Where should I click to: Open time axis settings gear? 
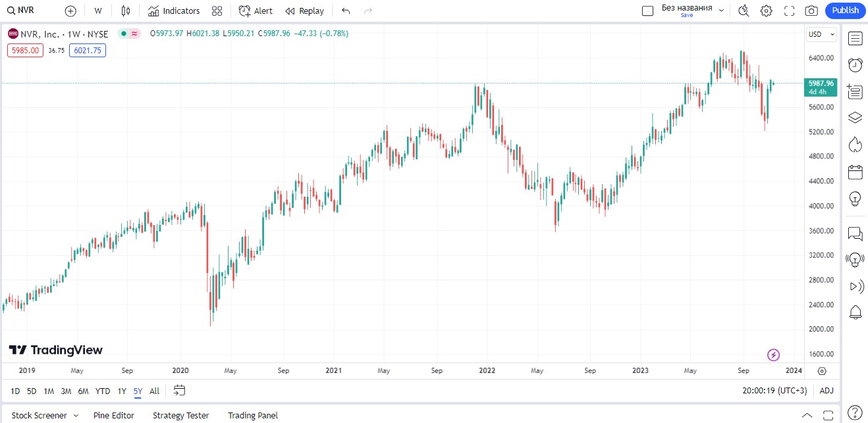pyautogui.click(x=822, y=371)
